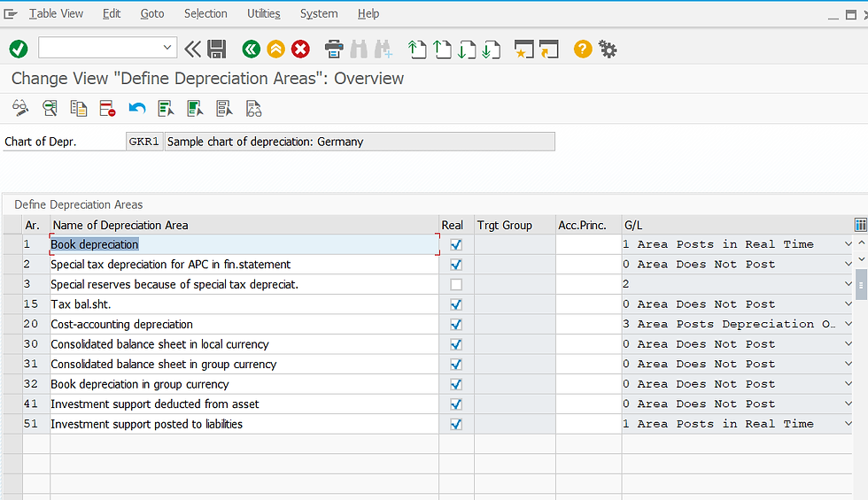Click the Acc.Princ. column header
This screenshot has height=500, width=868.
(589, 225)
